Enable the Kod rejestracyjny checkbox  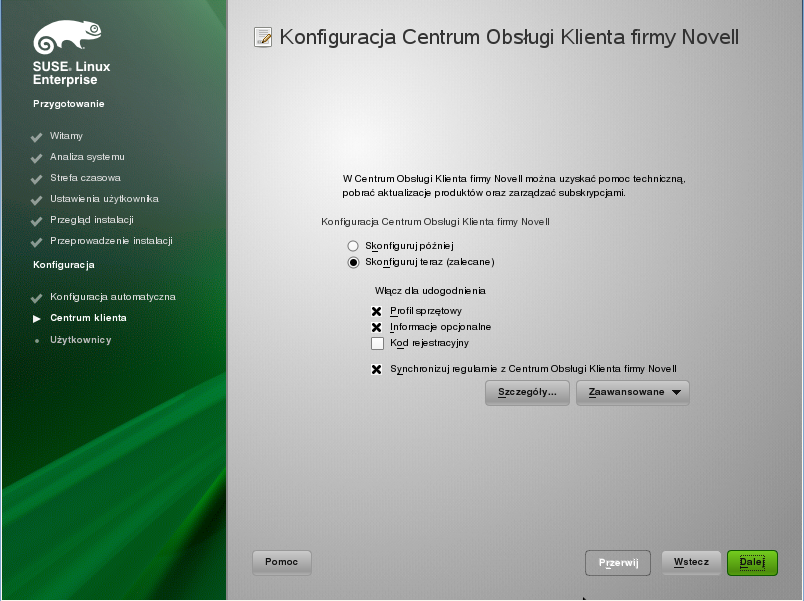[377, 343]
